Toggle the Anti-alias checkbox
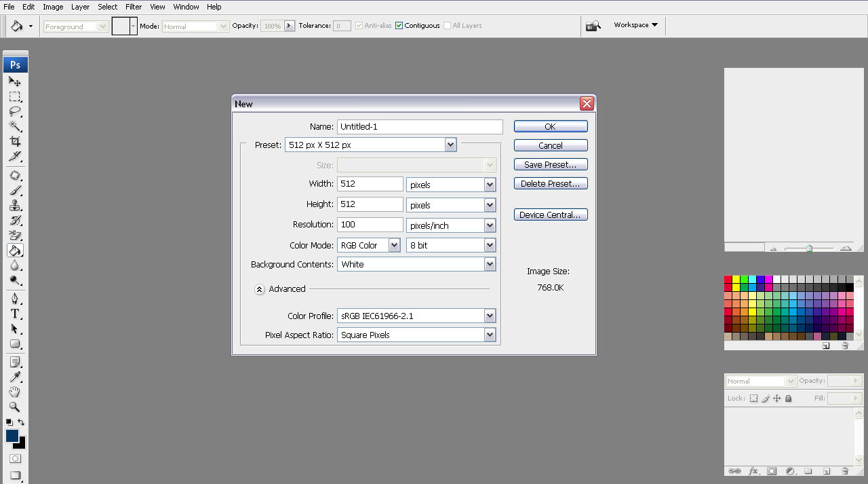The height and width of the screenshot is (484, 868). coord(359,26)
